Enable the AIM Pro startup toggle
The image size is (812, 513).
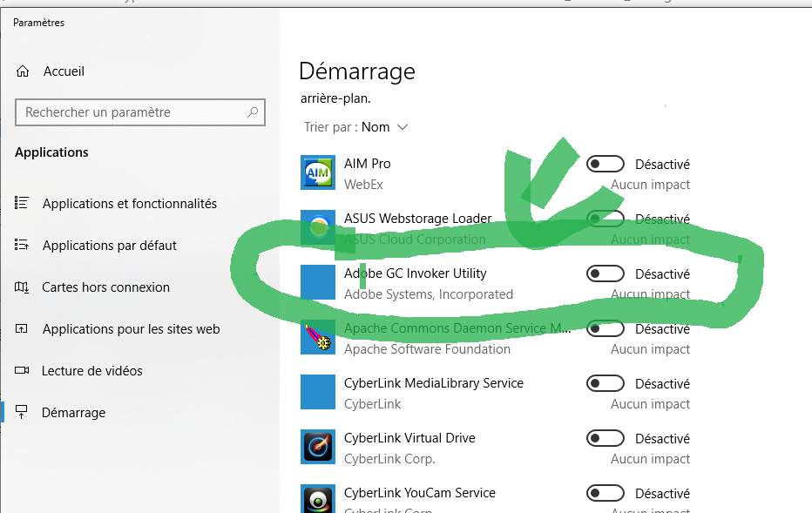[606, 164]
